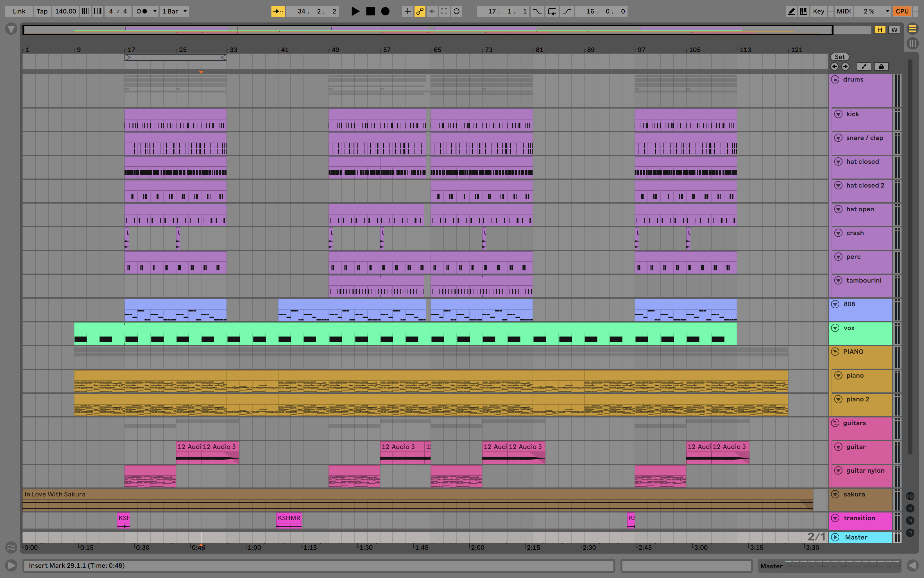Click the Link button
Screen dimensions: 924x578
click(19, 11)
